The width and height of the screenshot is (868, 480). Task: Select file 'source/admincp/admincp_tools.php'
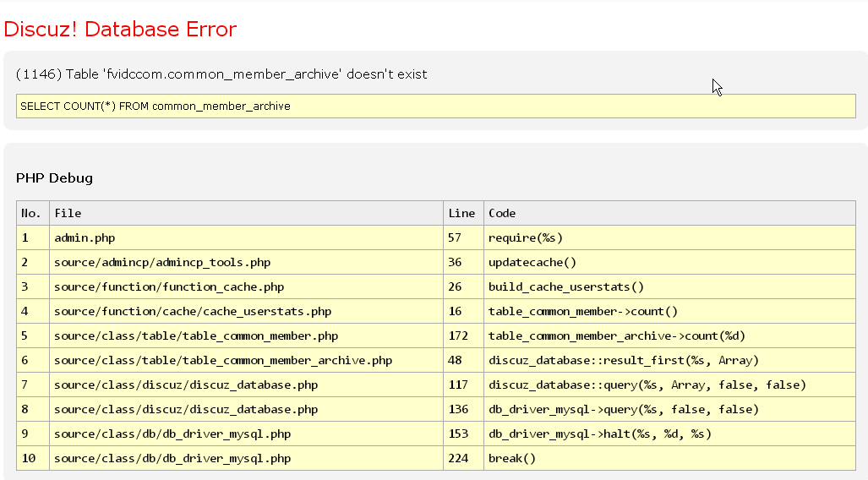(x=162, y=263)
